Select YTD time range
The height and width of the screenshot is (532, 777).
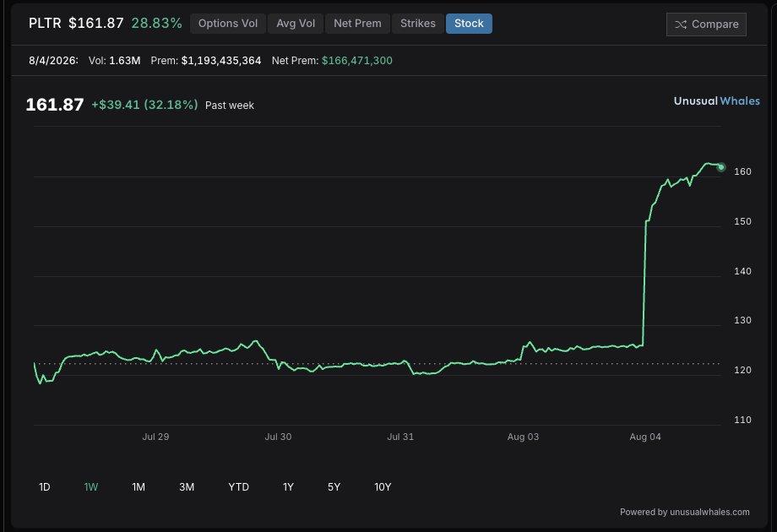coord(238,487)
